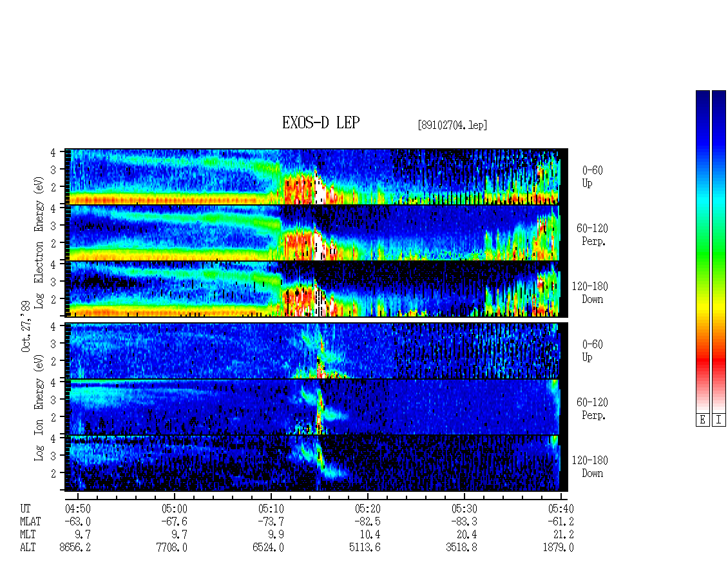Click the MLAT value -83.3
This screenshot has height=564, width=728.
[464, 521]
